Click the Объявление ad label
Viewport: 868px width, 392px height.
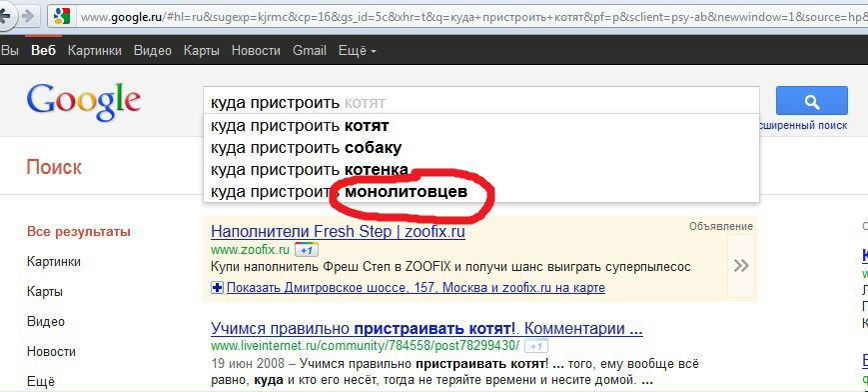(x=721, y=226)
